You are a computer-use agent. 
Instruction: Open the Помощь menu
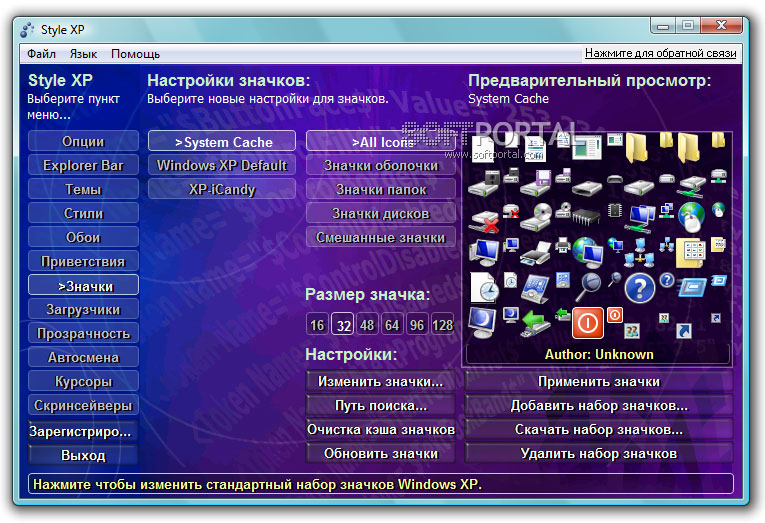pos(135,54)
